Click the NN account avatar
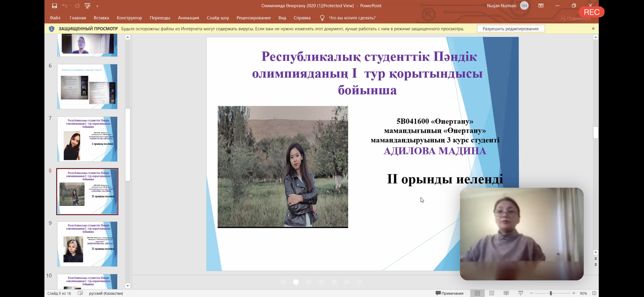This screenshot has width=644, height=297. [524, 6]
